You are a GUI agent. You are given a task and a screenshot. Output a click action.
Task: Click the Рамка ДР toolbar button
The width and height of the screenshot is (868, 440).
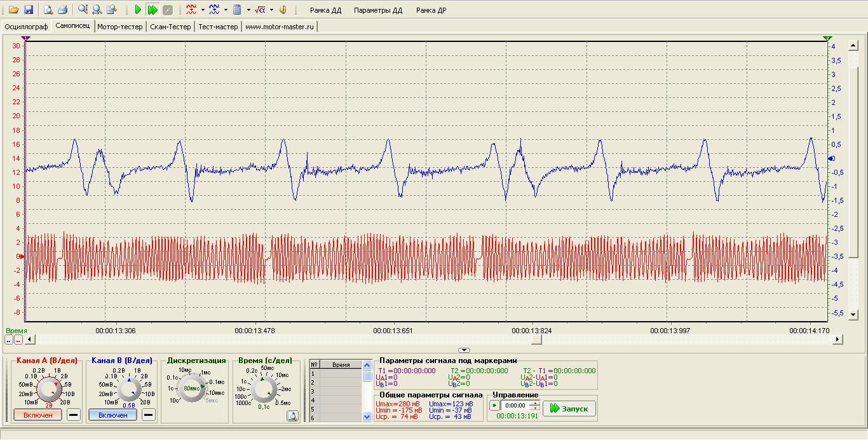(431, 10)
